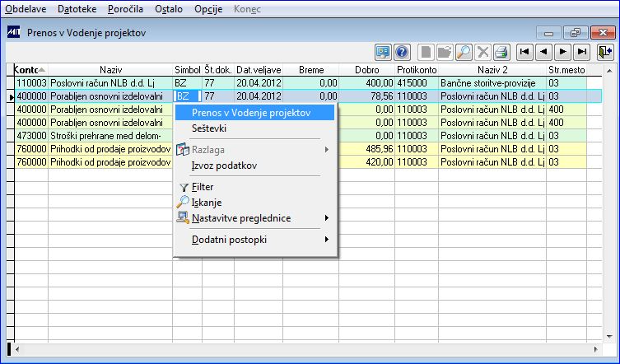620x364 pixels.
Task: Close the Prenos v Vodenje projektov window
Action: 603,33
